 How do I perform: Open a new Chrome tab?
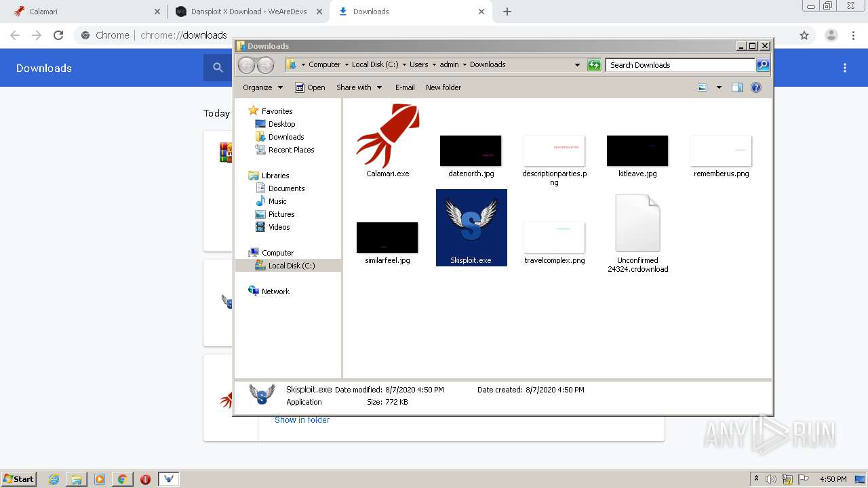(507, 12)
